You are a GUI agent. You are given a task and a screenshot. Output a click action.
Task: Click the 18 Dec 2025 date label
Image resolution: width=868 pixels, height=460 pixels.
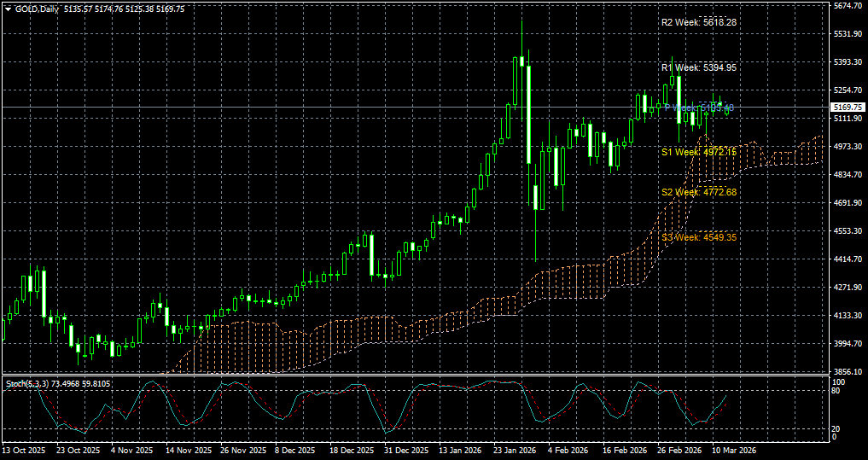point(351,451)
